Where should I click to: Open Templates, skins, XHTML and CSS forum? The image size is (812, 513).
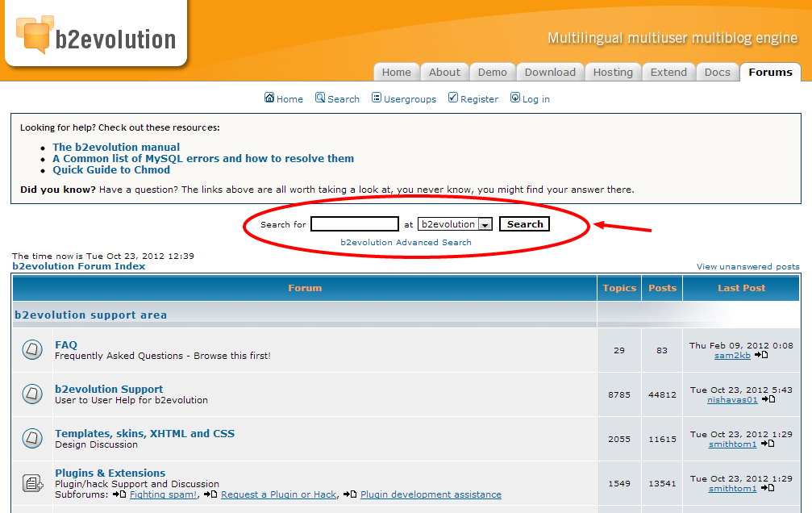145,434
